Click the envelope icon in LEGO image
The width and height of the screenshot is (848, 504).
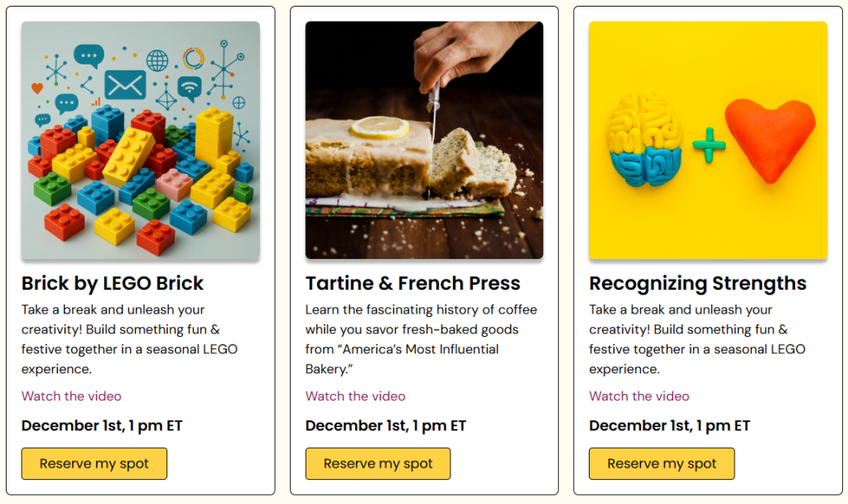point(125,84)
